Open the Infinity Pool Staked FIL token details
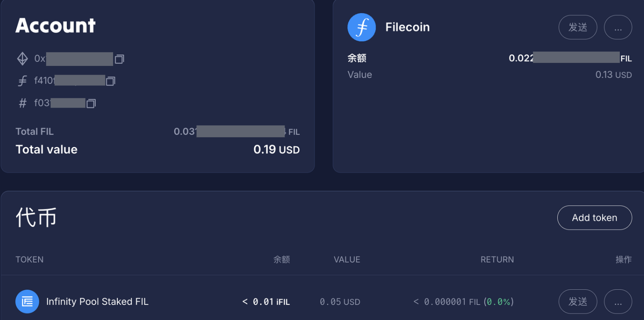Image resolution: width=644 pixels, height=320 pixels. [97, 302]
